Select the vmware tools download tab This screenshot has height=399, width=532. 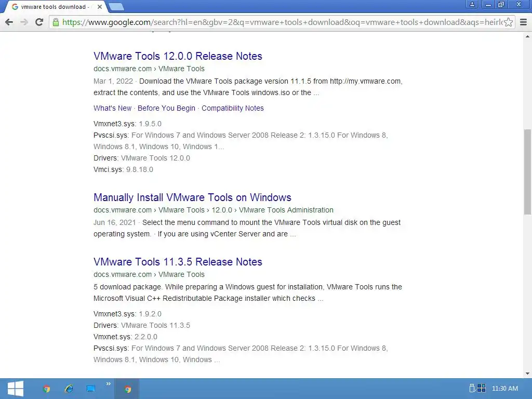click(54, 7)
